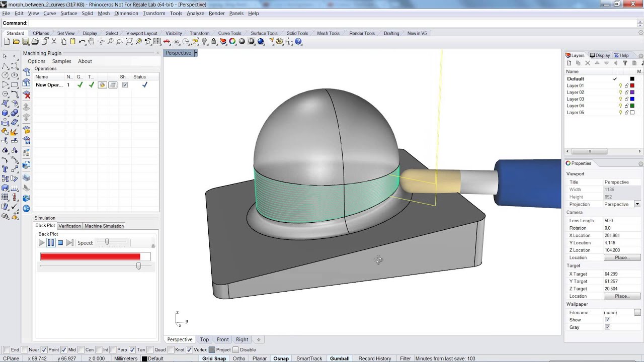Click the back plot position slider handle
Image resolution: width=644 pixels, height=362 pixels.
click(138, 266)
